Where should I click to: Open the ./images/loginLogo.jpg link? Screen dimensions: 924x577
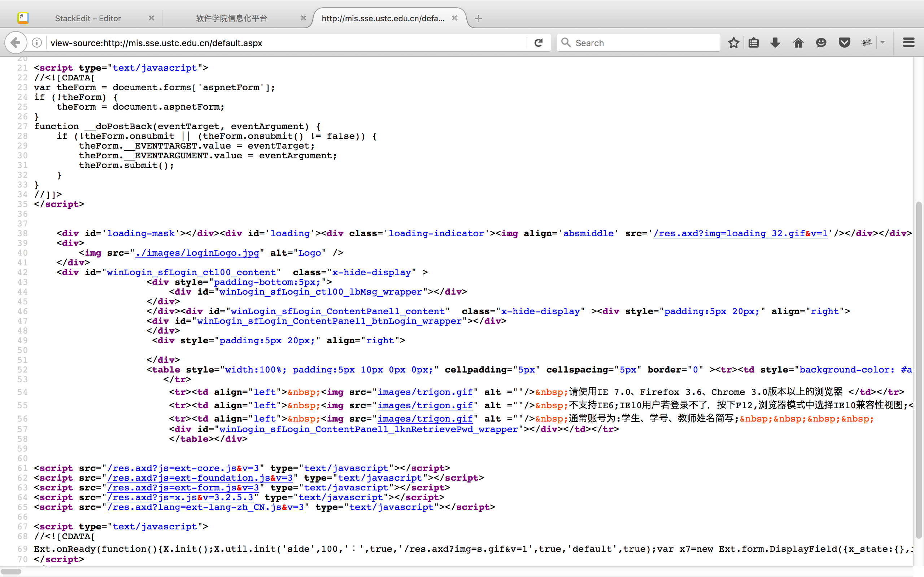(197, 253)
